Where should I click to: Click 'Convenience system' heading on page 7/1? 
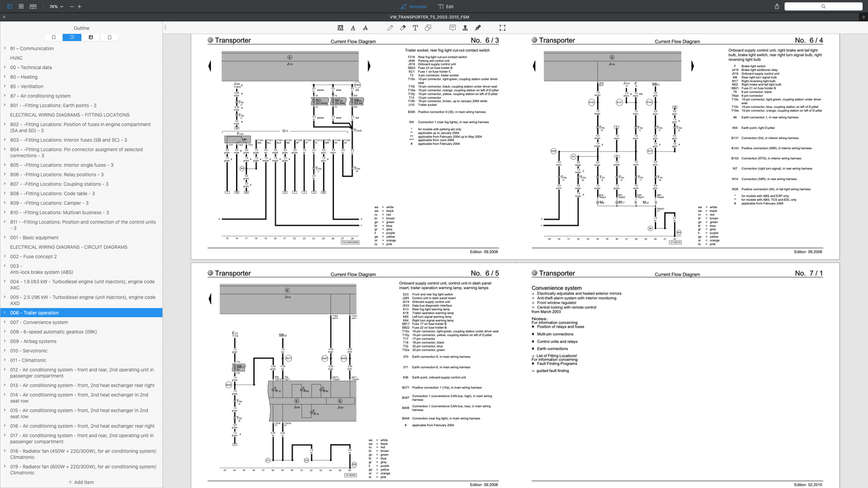(x=556, y=288)
